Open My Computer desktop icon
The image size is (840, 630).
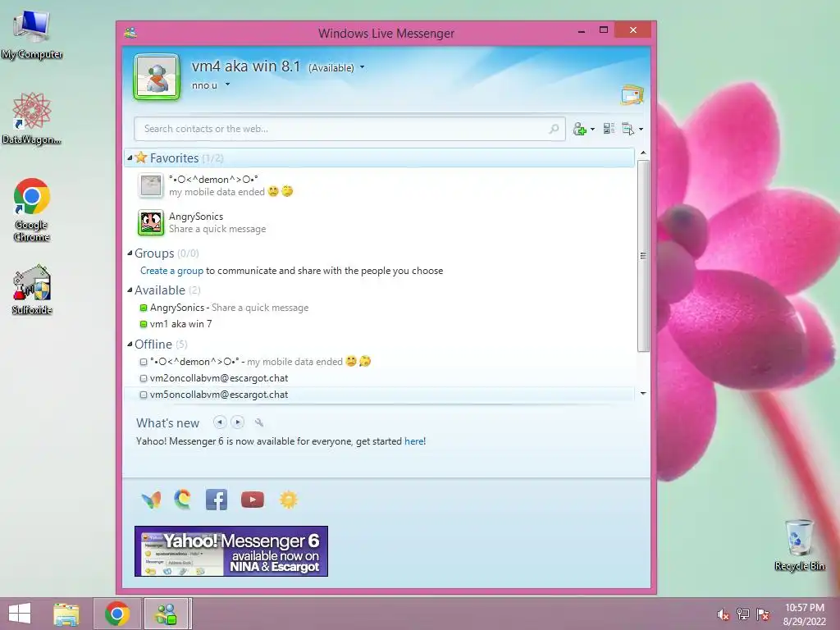[x=32, y=34]
